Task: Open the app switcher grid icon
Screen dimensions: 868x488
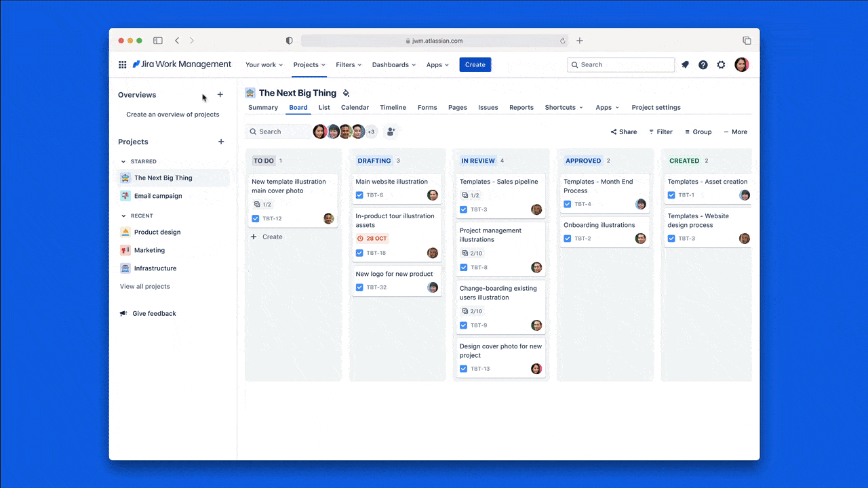Action: [x=123, y=65]
